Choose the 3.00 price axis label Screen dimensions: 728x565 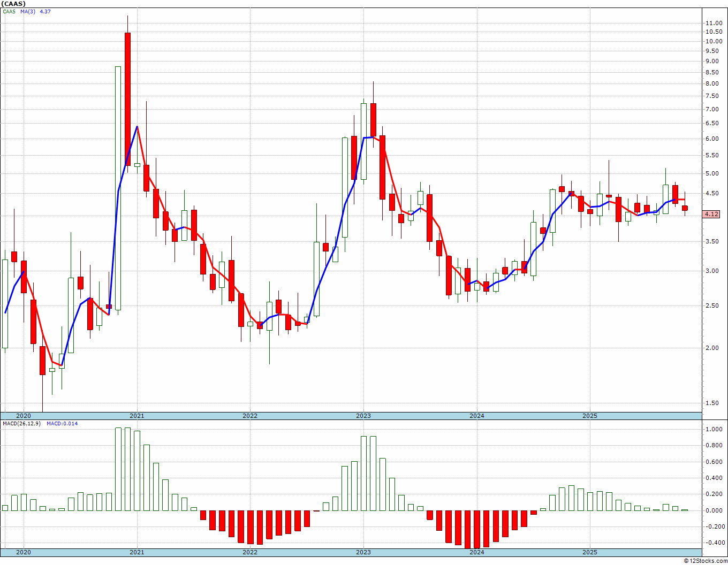pyautogui.click(x=712, y=271)
